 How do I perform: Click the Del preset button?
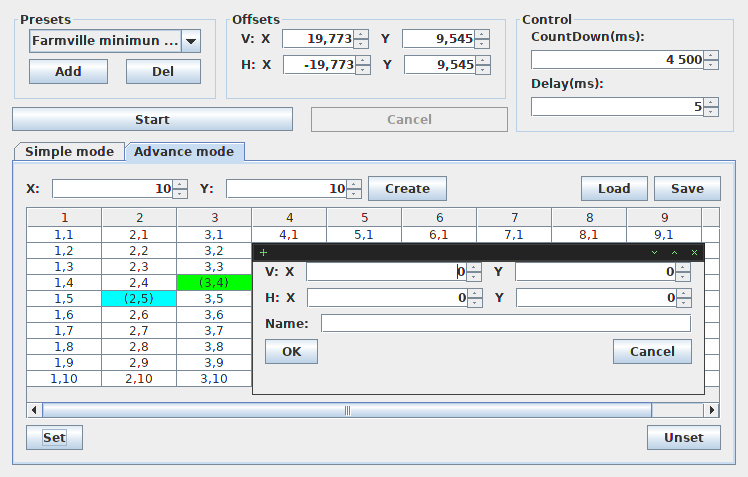click(163, 72)
